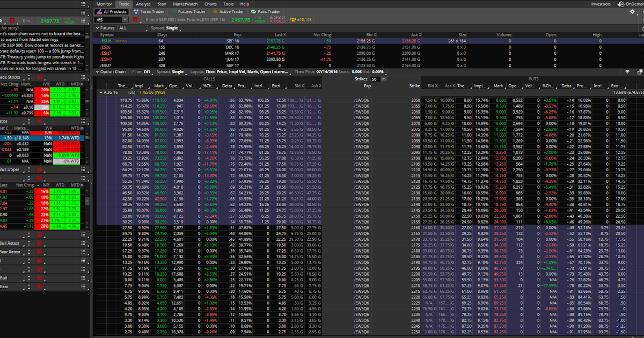This screenshot has width=644, height=338.
Task: Click the hide chevron icon at the option chain's right edge
Action: pos(627,71)
